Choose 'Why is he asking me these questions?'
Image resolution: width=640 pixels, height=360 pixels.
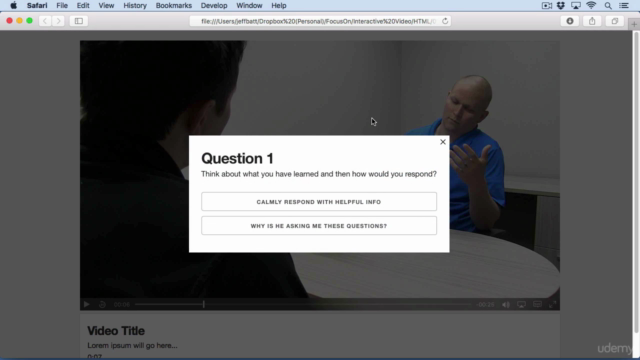[319, 226]
